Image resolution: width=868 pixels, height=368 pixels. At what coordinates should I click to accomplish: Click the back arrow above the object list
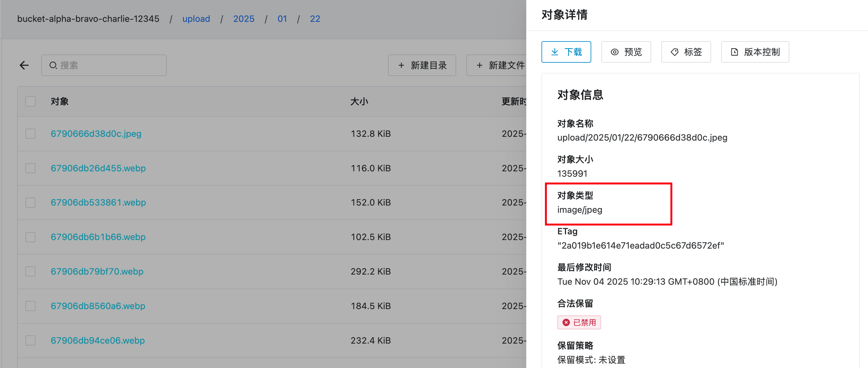pyautogui.click(x=24, y=65)
